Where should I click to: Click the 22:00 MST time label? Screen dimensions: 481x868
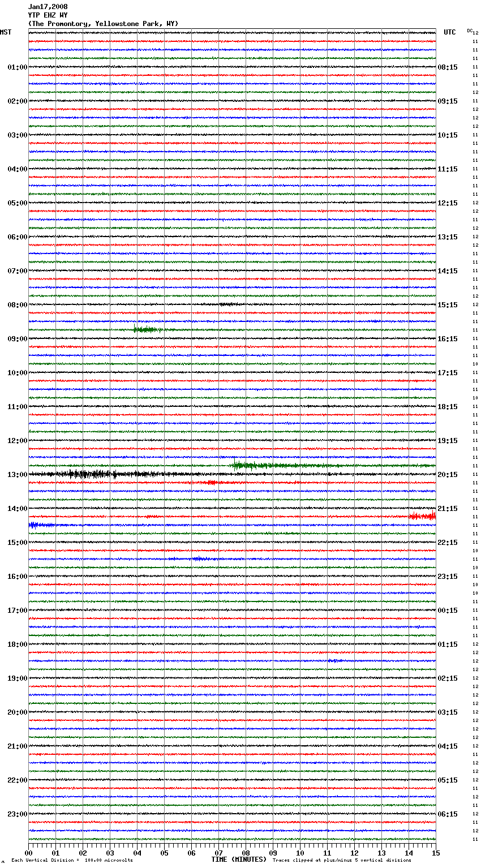[x=18, y=780]
